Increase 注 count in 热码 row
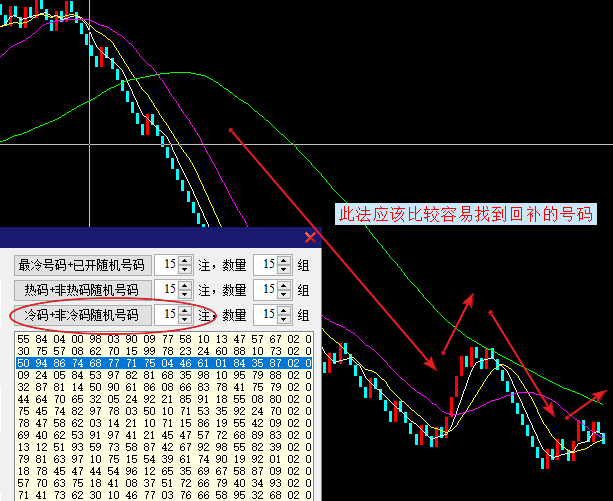This screenshot has width=613, height=501. click(185, 285)
